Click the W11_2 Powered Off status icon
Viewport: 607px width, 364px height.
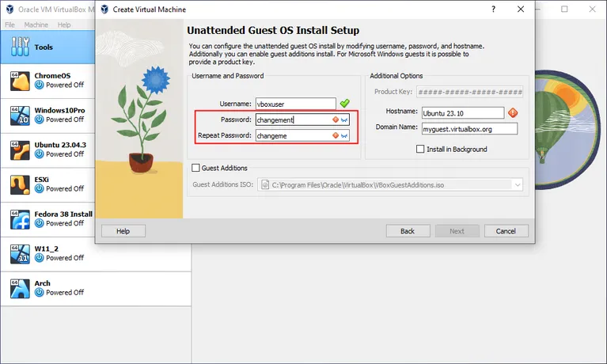pyautogui.click(x=39, y=257)
